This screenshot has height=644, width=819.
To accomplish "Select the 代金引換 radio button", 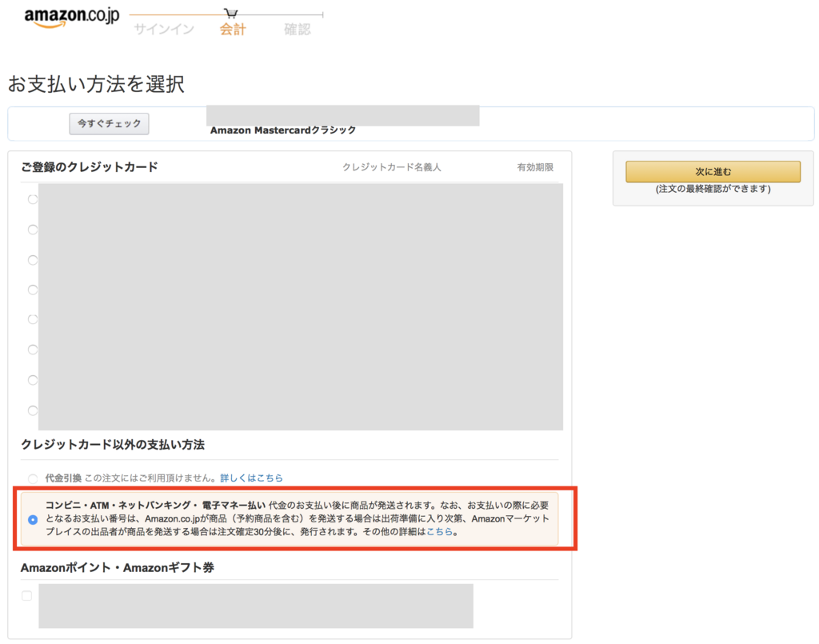I will [33, 478].
